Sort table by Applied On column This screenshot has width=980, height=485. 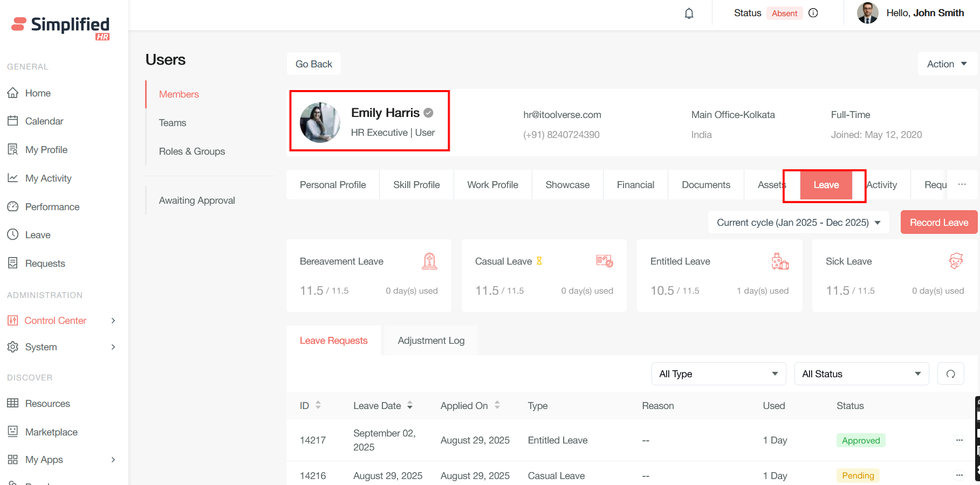pyautogui.click(x=497, y=405)
